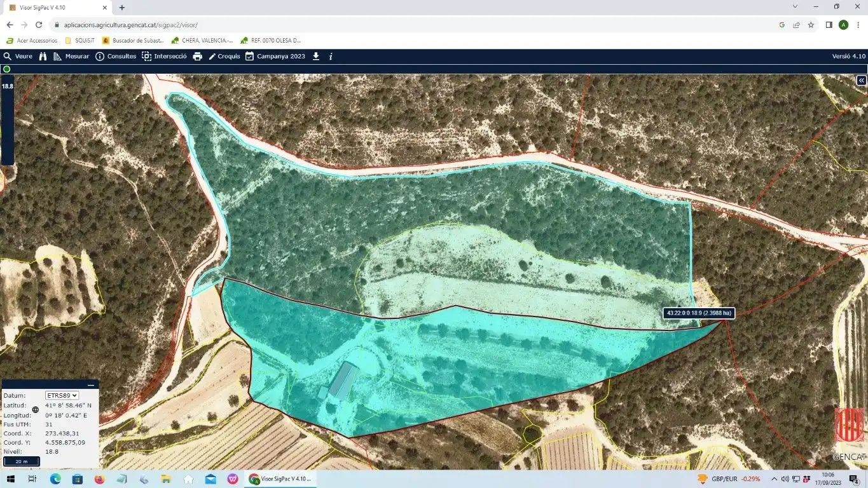Select the Intersecció tool
The image size is (868, 488).
coord(164,57)
